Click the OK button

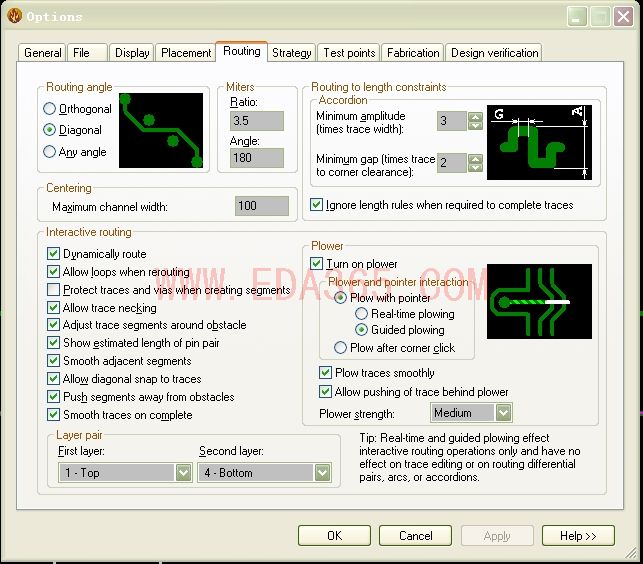click(x=334, y=536)
